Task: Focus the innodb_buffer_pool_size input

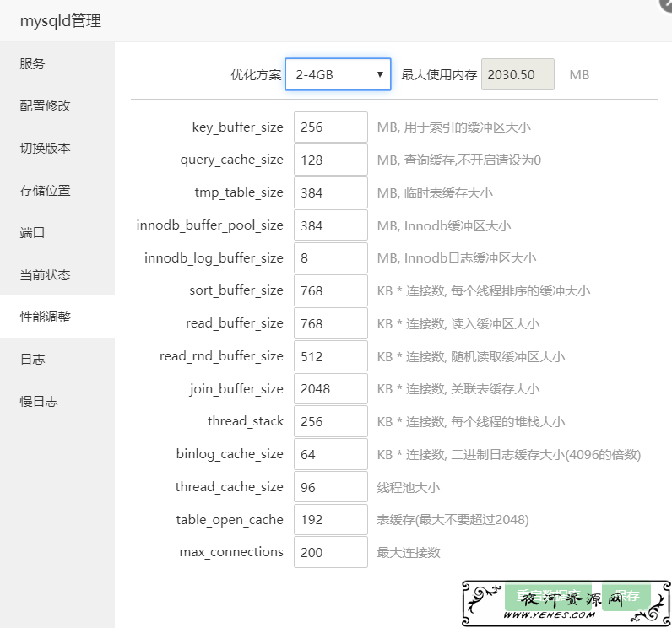Action: pyautogui.click(x=331, y=225)
